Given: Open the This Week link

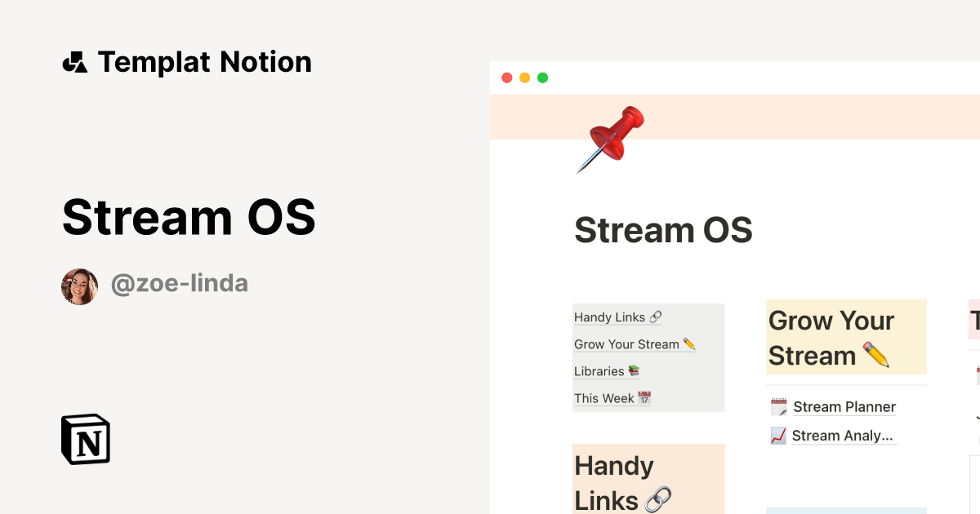Looking at the screenshot, I should [x=604, y=397].
